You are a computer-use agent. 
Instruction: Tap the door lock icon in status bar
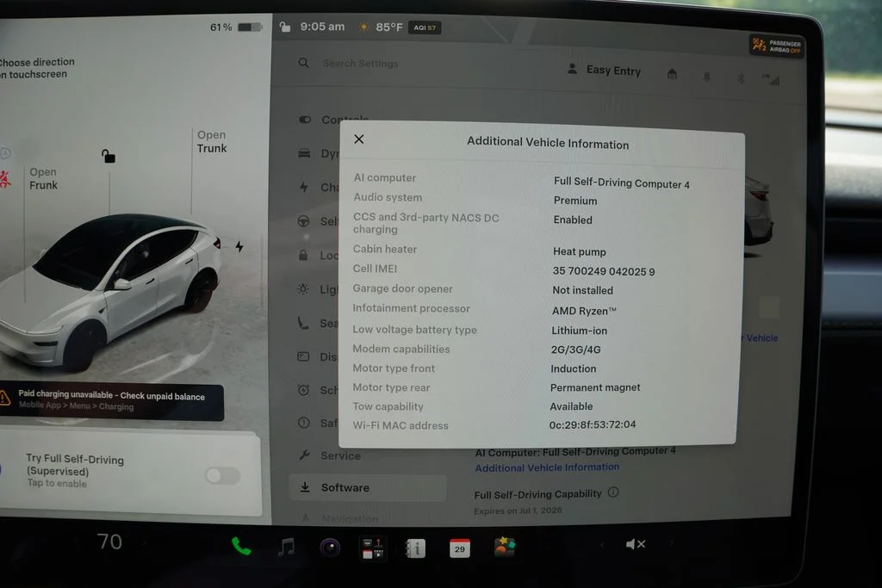click(x=285, y=27)
